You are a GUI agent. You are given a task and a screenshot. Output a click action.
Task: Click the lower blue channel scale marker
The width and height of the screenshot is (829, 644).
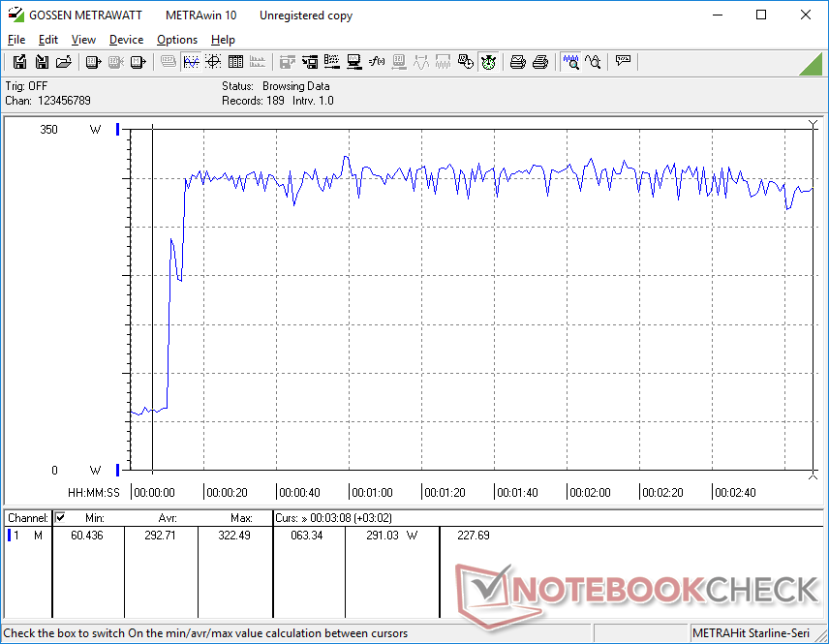(x=117, y=470)
